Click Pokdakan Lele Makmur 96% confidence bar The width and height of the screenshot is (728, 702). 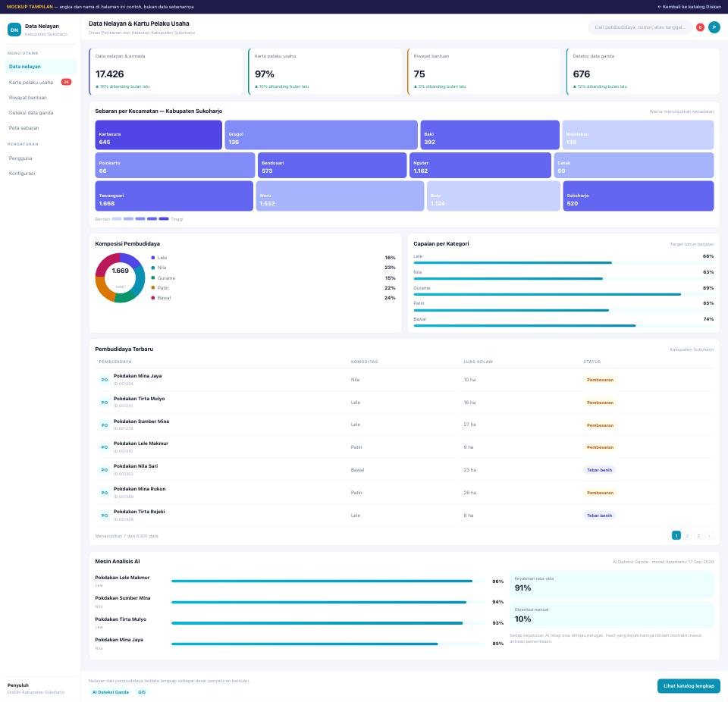328,581
